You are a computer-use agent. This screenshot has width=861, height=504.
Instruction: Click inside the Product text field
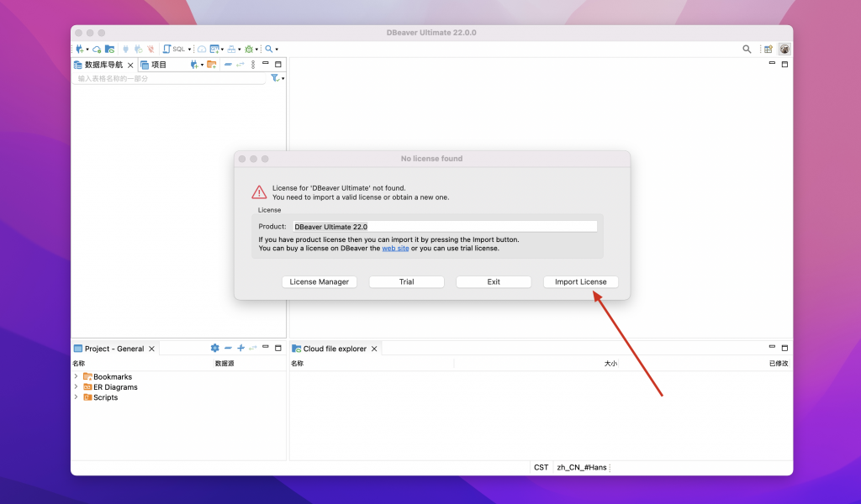446,225
